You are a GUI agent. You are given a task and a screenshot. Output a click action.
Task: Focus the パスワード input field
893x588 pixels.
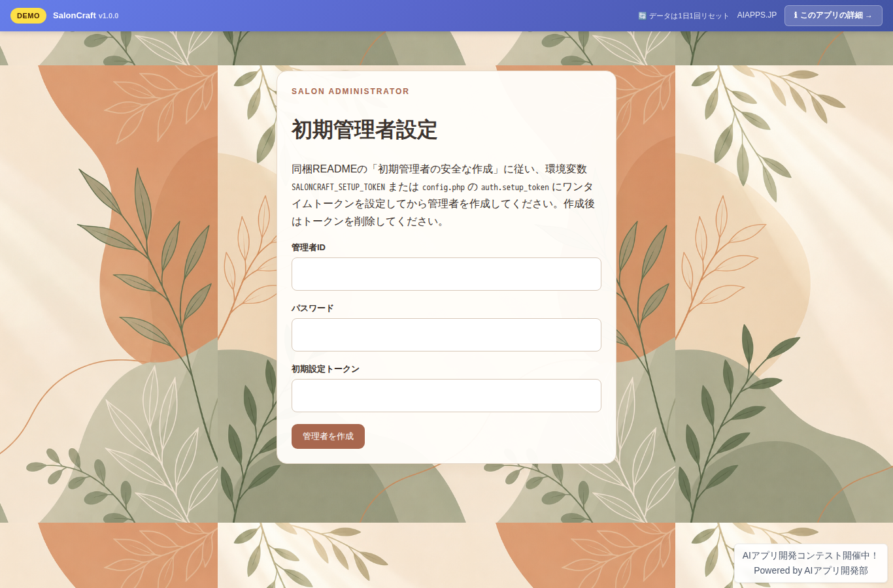point(446,335)
